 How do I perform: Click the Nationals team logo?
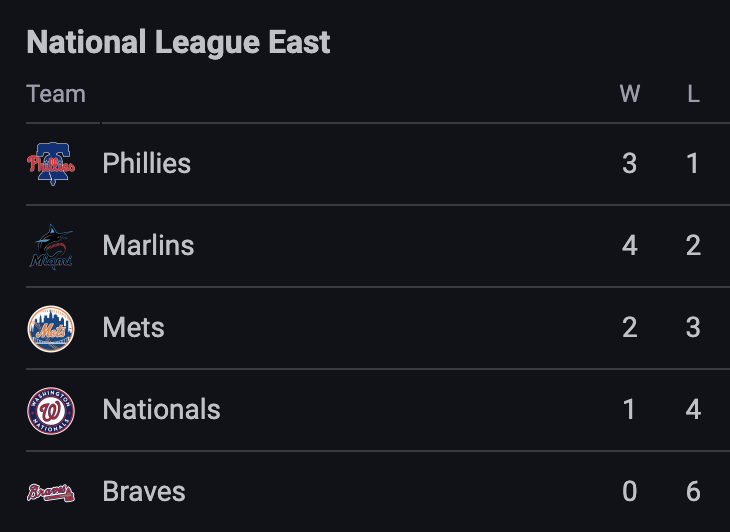50,410
